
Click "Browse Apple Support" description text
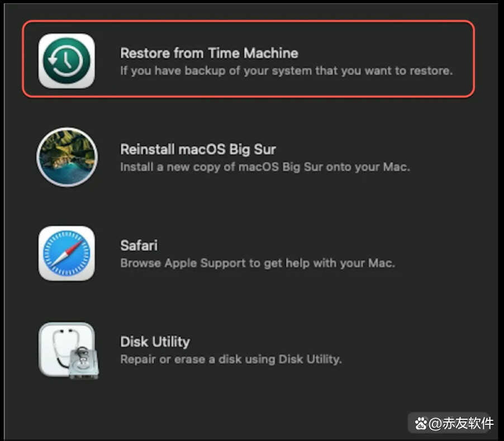click(x=258, y=263)
